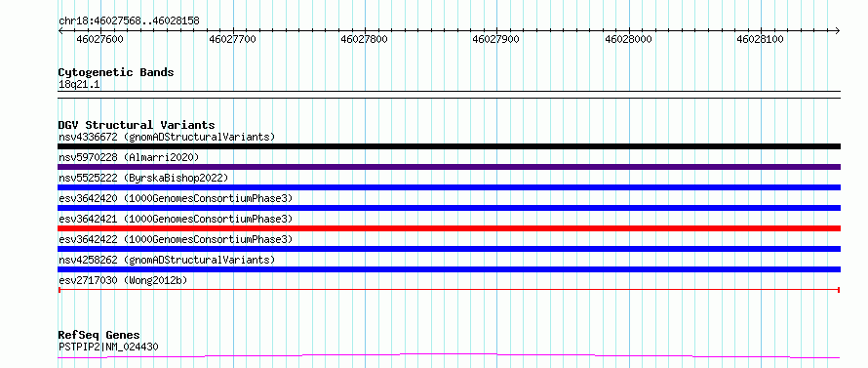
Task: Click the 46028100 ruler tick label
Action: pyautogui.click(x=760, y=40)
